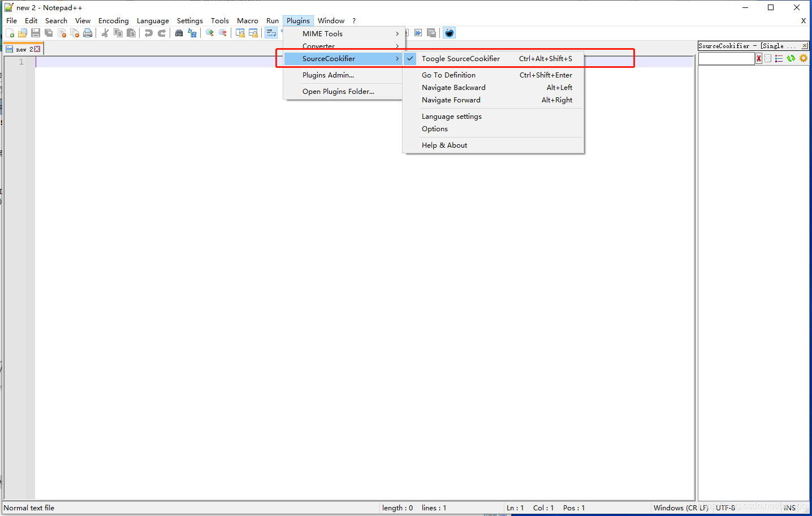Open Plugins Admin from the menu
812x516 pixels.
click(x=328, y=75)
